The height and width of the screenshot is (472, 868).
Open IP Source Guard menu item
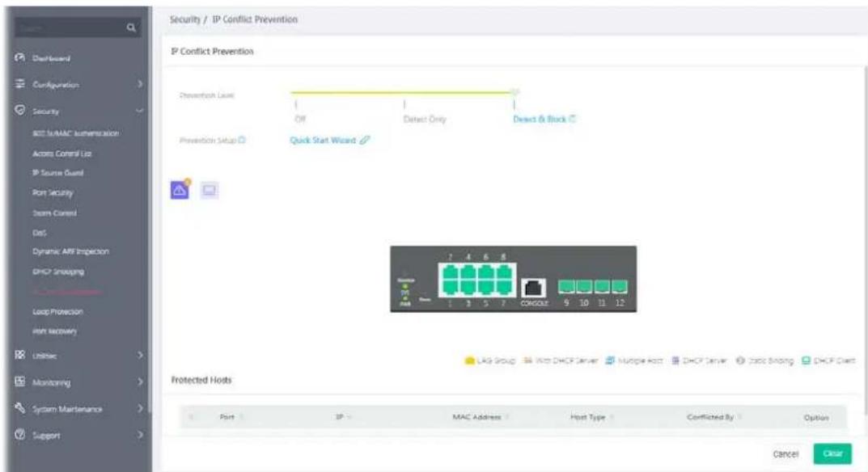coord(57,173)
